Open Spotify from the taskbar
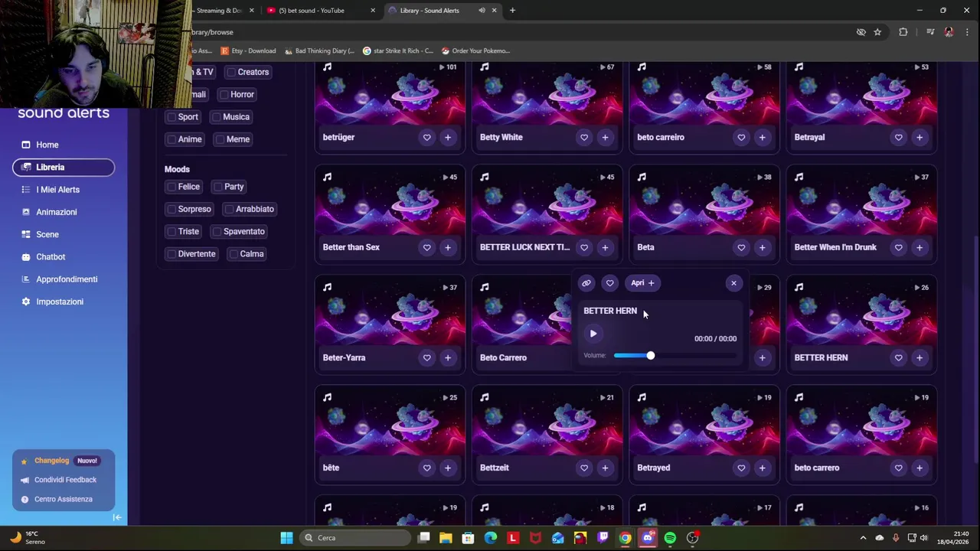The height and width of the screenshot is (551, 980). 670,538
